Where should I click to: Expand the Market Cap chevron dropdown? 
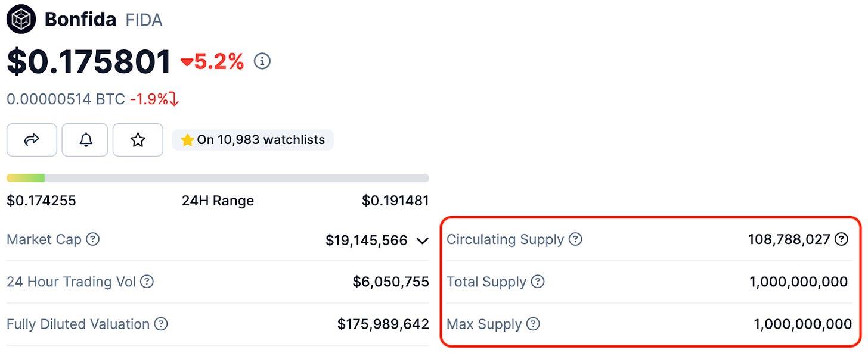click(422, 241)
